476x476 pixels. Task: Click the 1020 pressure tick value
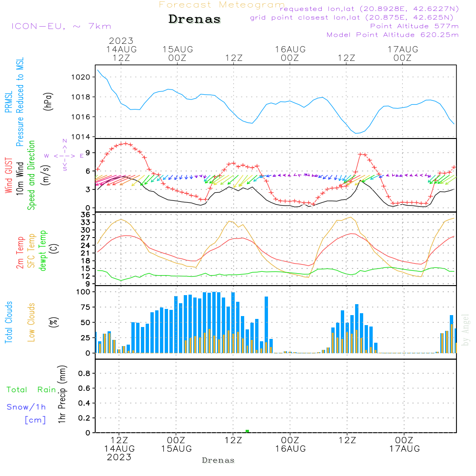(x=81, y=77)
